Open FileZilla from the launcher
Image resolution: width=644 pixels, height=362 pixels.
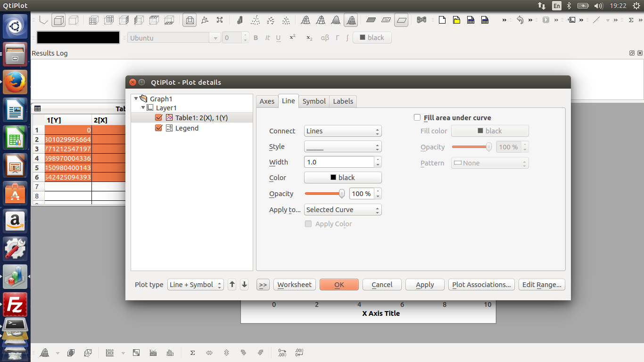point(16,304)
